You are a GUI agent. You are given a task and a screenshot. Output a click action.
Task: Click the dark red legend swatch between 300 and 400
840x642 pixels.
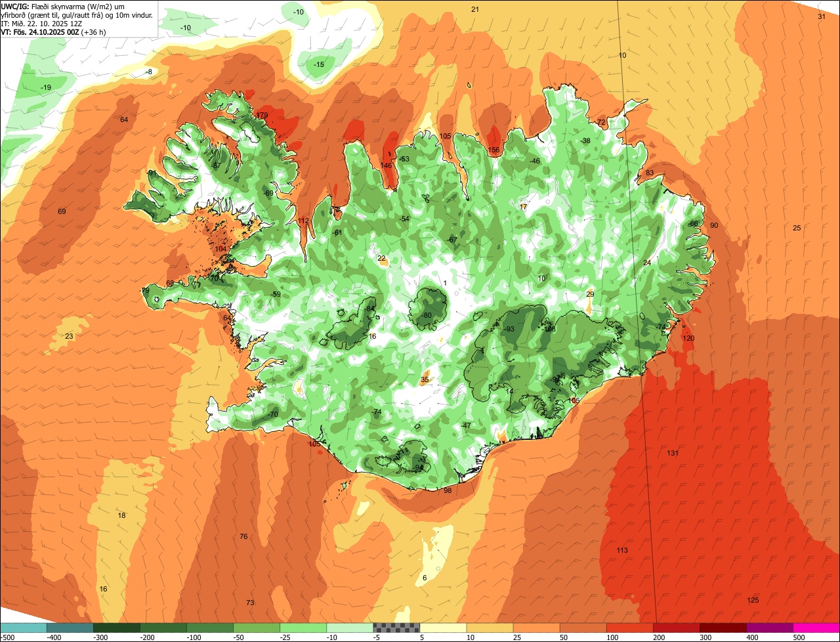coord(723,628)
